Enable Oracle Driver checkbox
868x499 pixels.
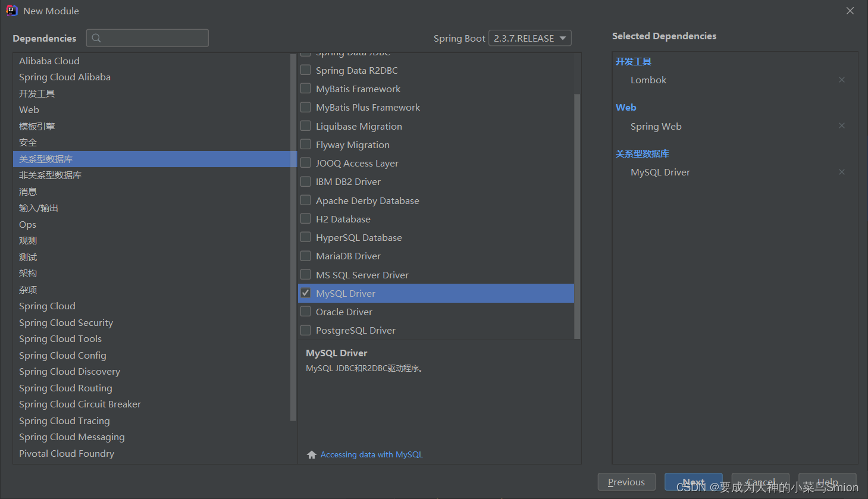coord(306,312)
